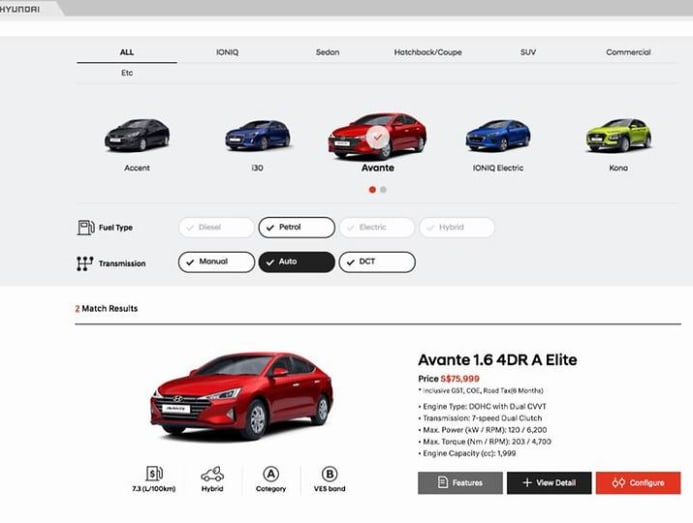Click the Fuel Type pump icon
Viewport: 693px width, 523px height.
coord(86,227)
